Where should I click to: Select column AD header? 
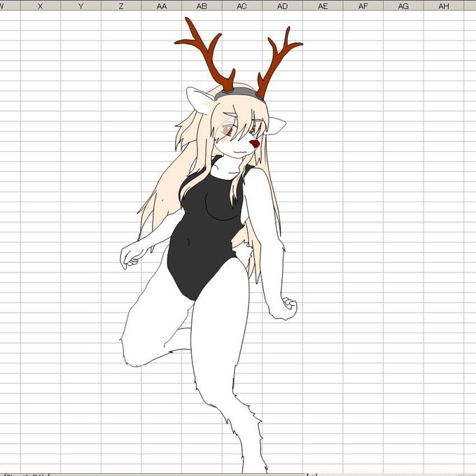pos(283,6)
